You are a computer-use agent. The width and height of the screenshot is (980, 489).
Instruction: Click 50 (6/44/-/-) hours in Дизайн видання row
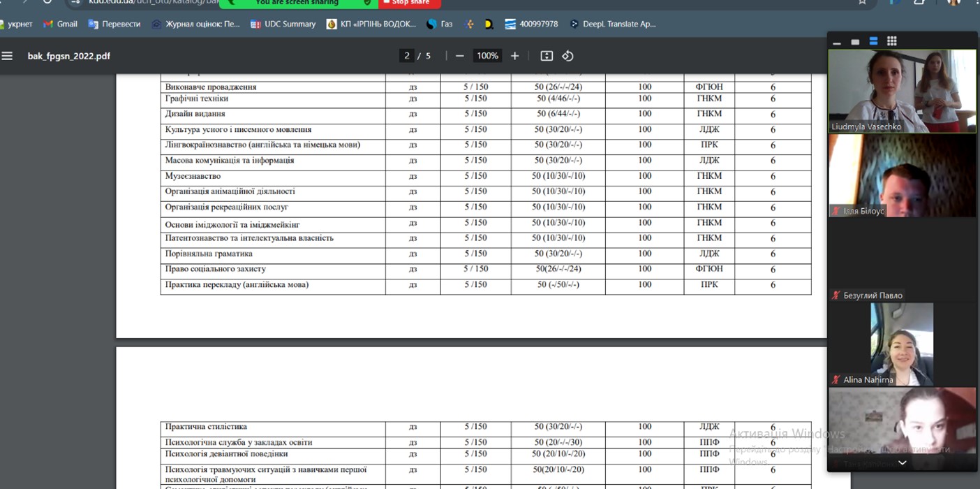click(558, 114)
